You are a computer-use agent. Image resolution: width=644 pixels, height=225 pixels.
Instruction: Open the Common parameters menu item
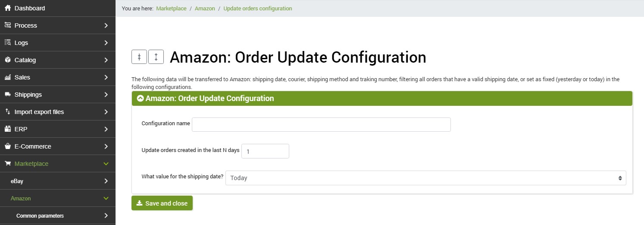[58, 215]
